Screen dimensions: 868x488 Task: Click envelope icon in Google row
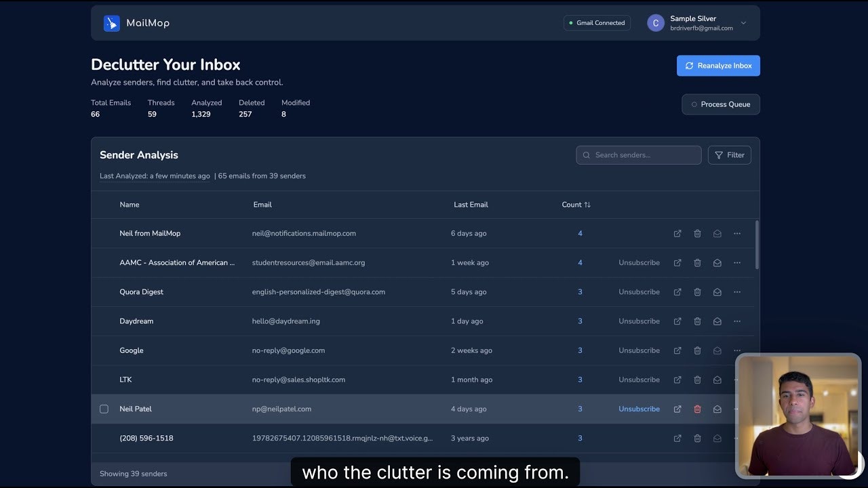[x=717, y=350]
